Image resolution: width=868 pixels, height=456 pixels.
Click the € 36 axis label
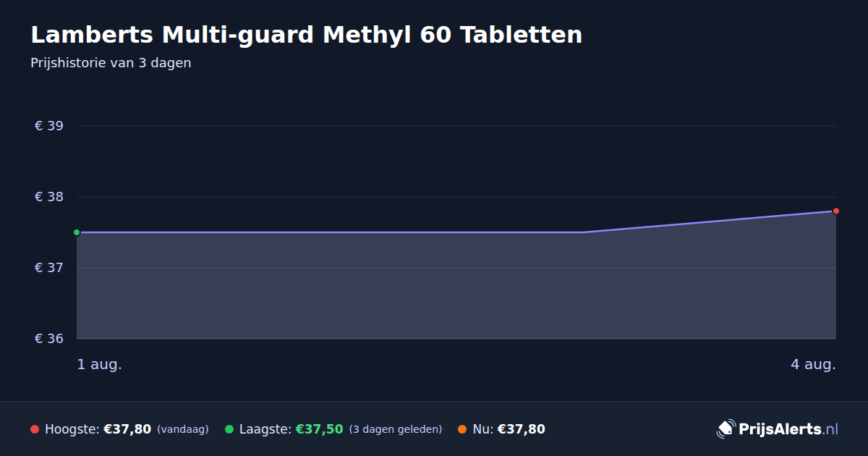[x=49, y=339]
